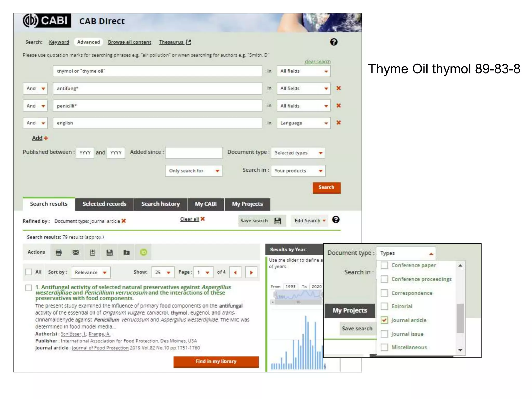The height and width of the screenshot is (399, 532).
Task: Click the year range slider under Results by Year
Action: [298, 295]
